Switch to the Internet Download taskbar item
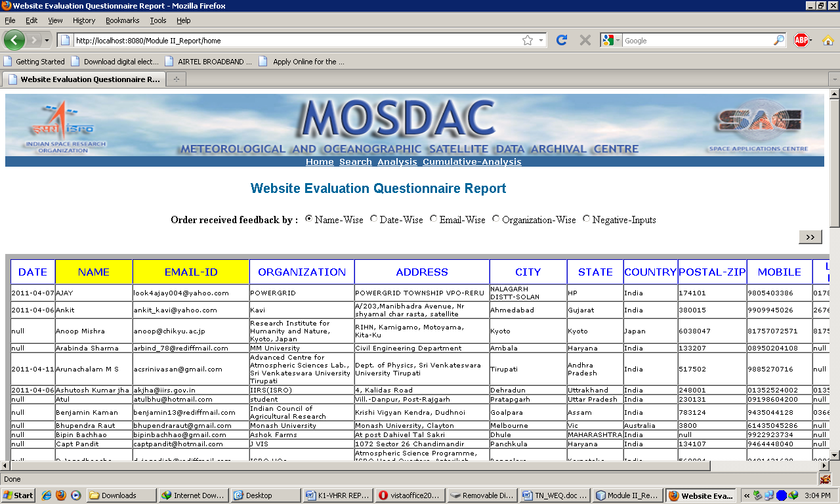840x504 pixels. coord(194,495)
